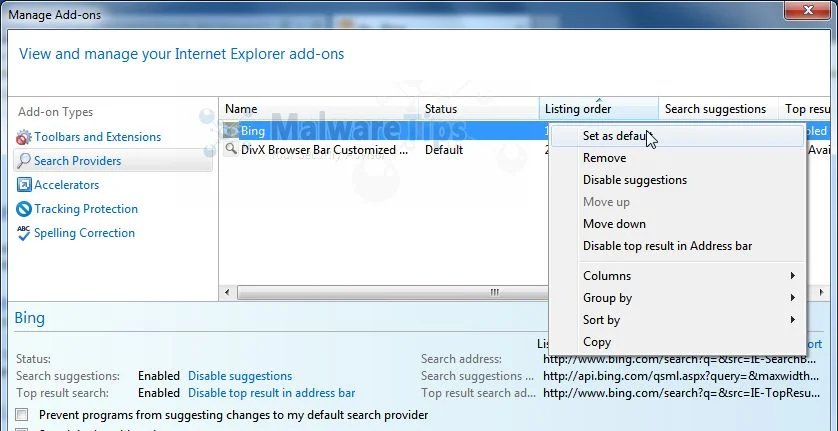Click Disable suggestions link in details pane
The width and height of the screenshot is (838, 431).
tap(240, 376)
